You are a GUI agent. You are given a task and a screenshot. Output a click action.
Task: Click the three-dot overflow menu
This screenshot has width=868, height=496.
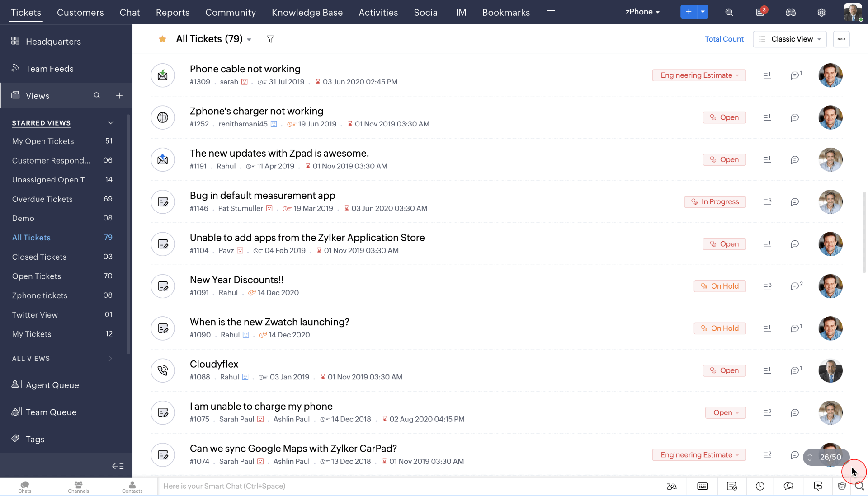pyautogui.click(x=841, y=39)
